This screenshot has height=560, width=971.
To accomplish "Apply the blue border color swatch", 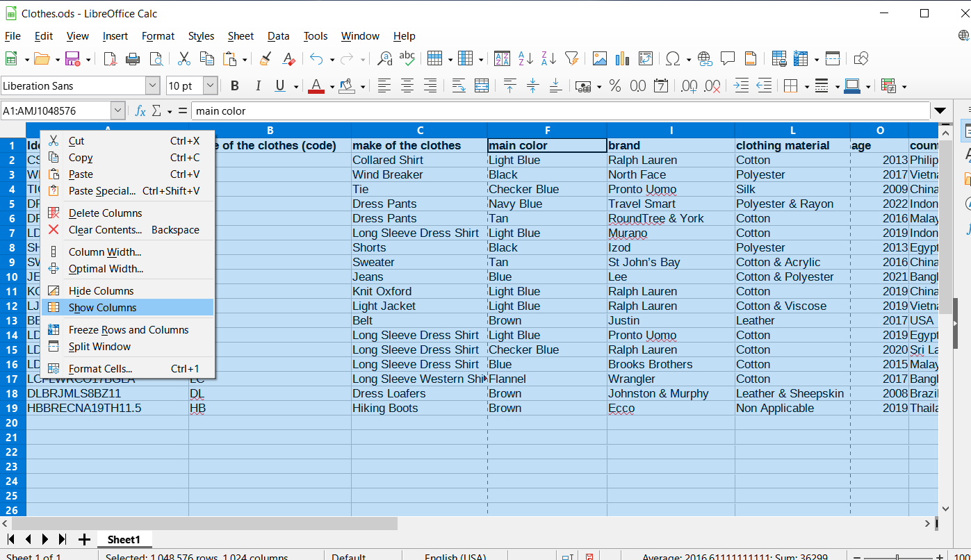I will [853, 86].
